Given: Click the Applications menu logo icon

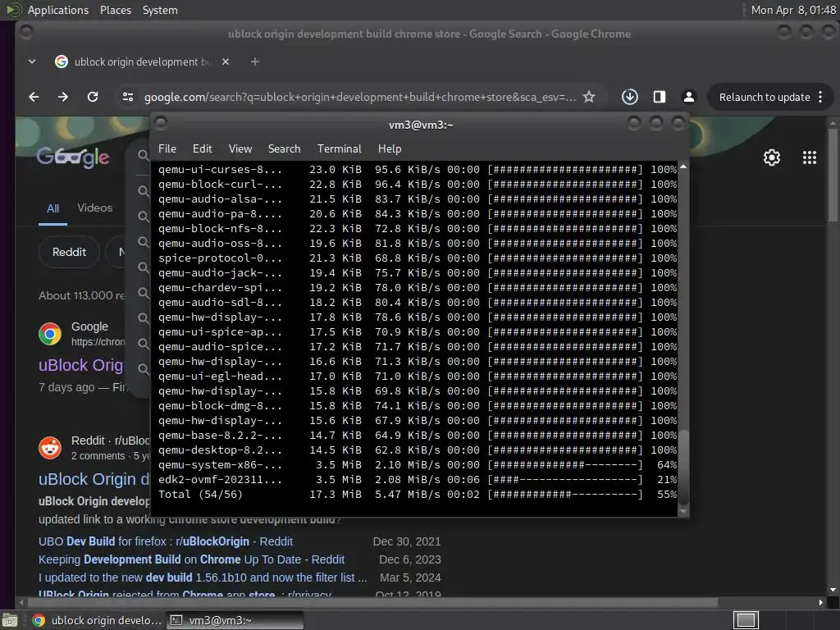Looking at the screenshot, I should coord(13,10).
